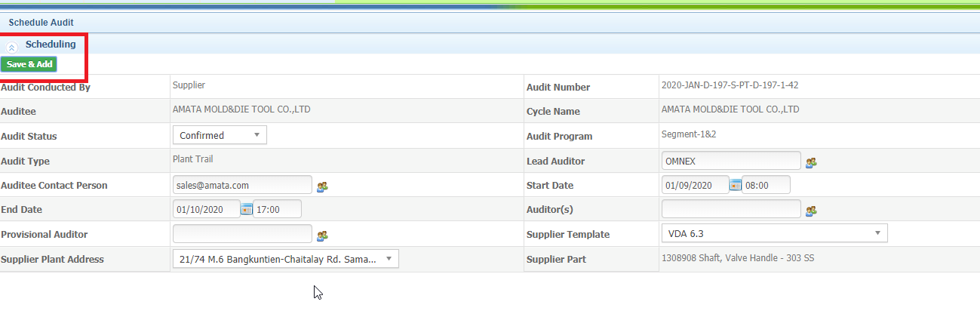Click the Lead Auditor OMNEX field
This screenshot has width=980, height=311.
click(731, 161)
